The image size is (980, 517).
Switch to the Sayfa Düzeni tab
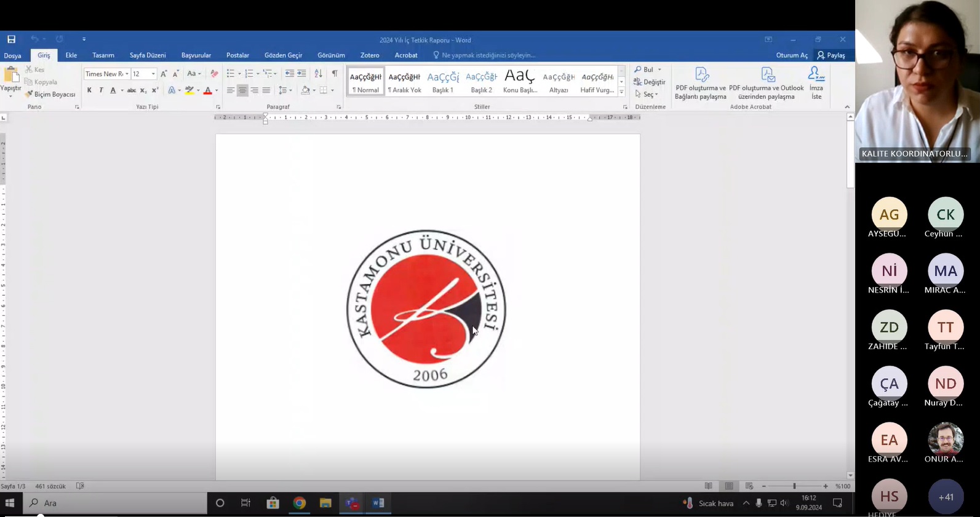coord(148,55)
